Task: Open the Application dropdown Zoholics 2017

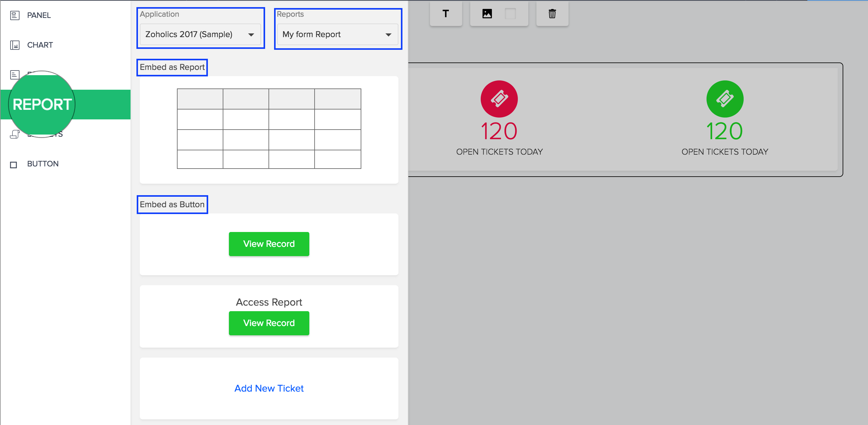Action: coord(200,34)
